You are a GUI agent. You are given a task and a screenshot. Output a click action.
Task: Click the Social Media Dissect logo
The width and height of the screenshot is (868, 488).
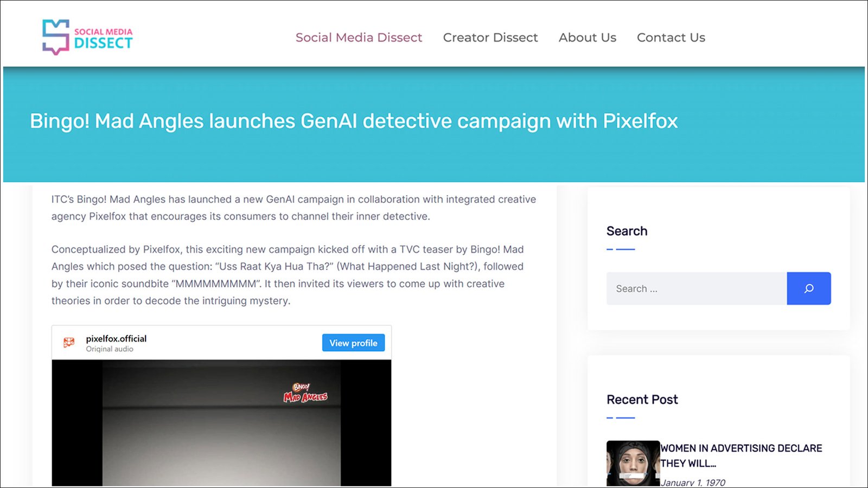pos(87,37)
